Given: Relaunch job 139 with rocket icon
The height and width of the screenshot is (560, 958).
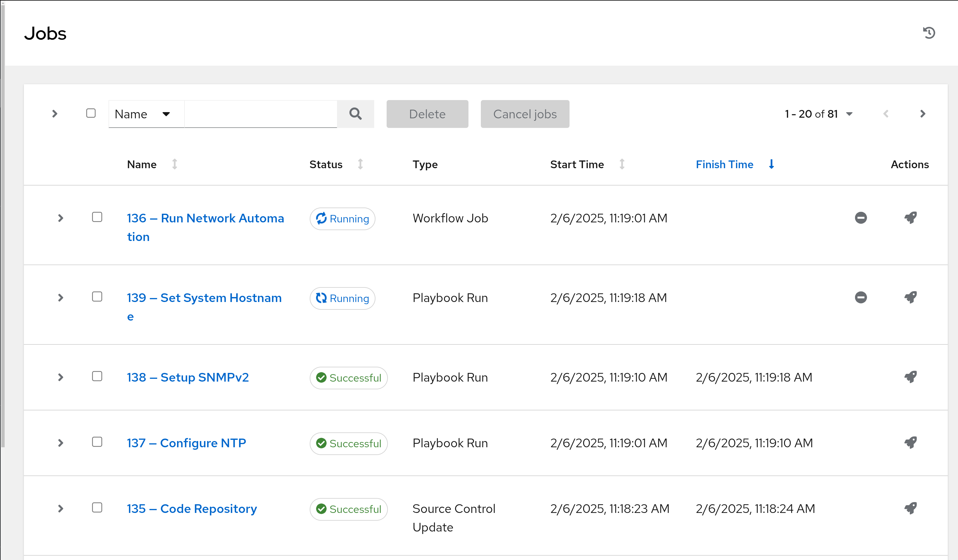Looking at the screenshot, I should pos(911,297).
